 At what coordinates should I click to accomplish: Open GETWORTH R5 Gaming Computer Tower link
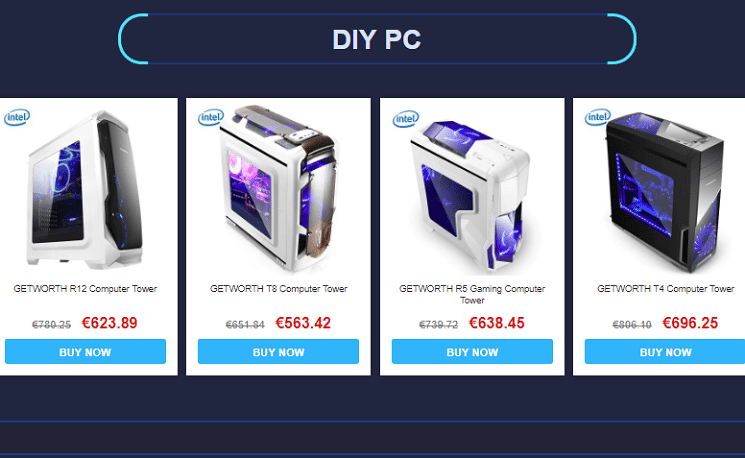[x=472, y=294]
